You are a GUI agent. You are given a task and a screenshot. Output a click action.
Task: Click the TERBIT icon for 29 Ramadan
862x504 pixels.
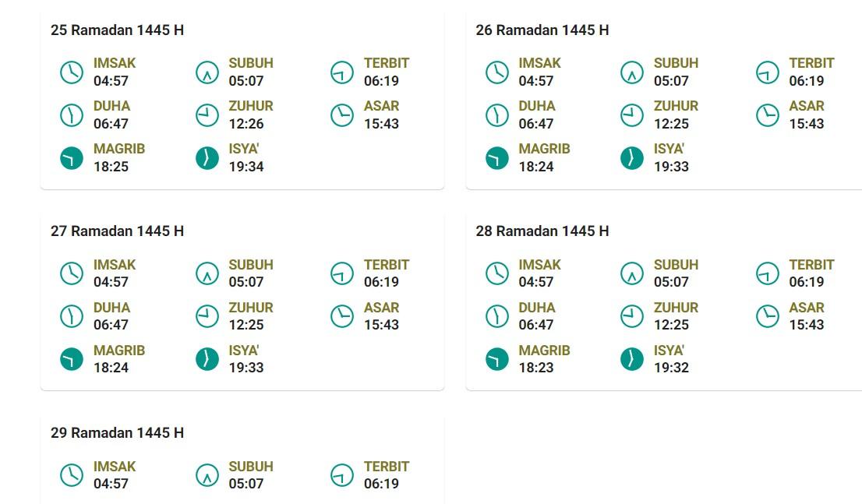(341, 474)
